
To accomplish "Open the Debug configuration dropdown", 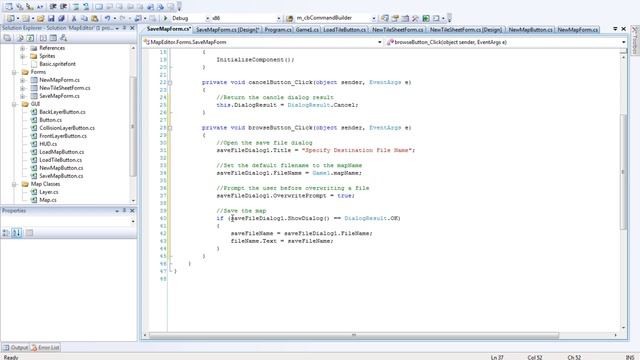I will [207, 18].
